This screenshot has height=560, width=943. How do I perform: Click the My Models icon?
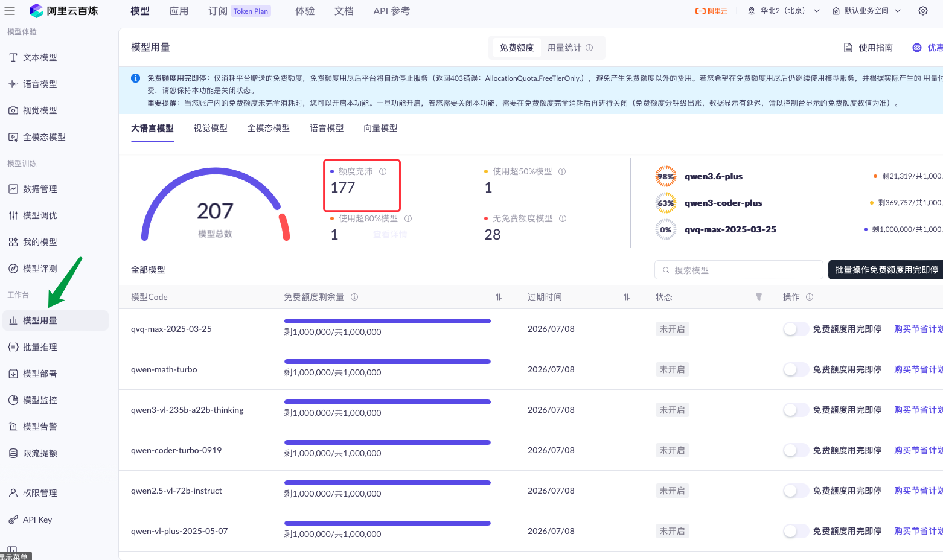point(13,242)
